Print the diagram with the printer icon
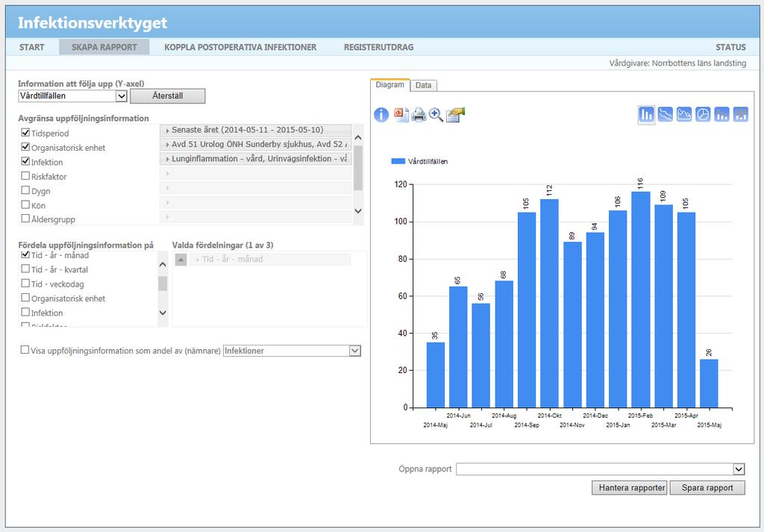The height and width of the screenshot is (532, 764). click(419, 115)
